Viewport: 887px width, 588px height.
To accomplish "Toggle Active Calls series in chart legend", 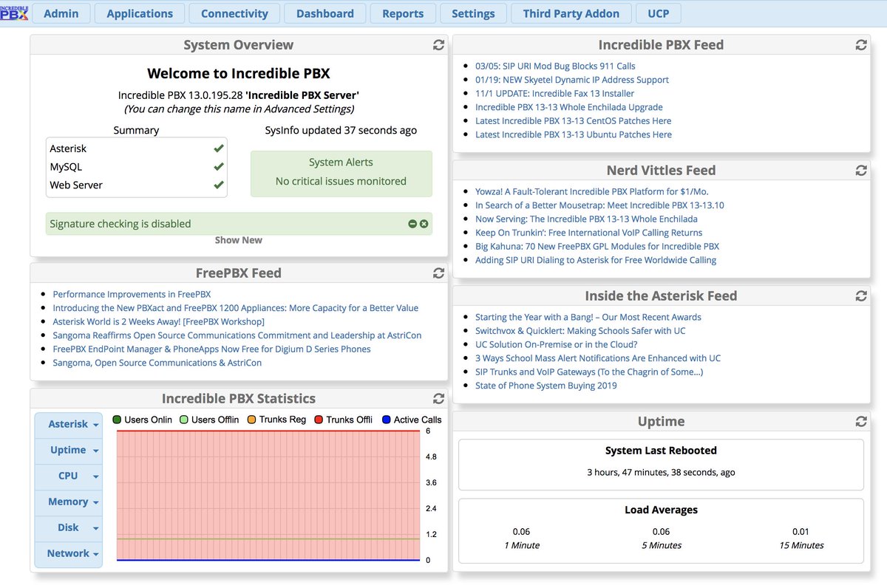I will (412, 420).
